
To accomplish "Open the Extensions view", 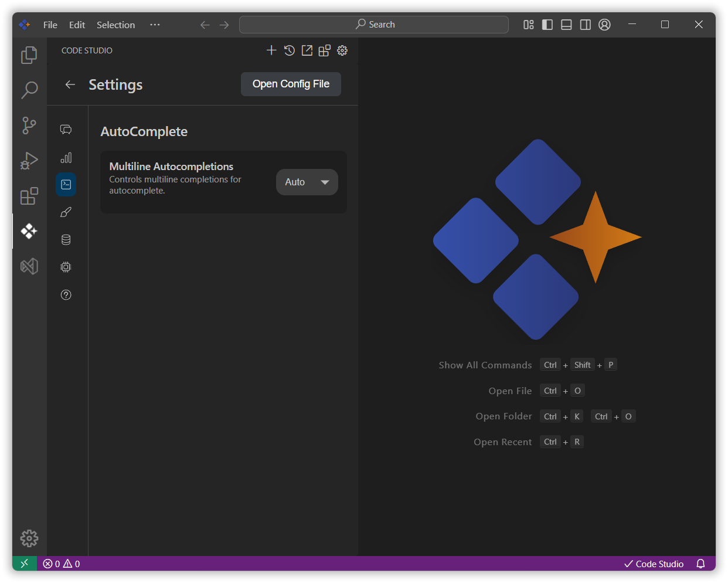I will pos(29,196).
